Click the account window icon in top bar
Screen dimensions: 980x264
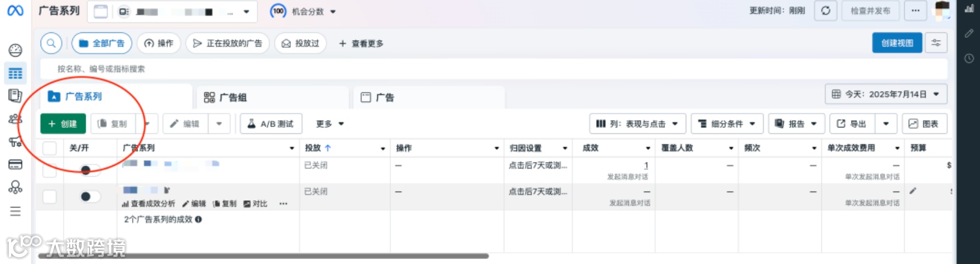click(x=100, y=12)
